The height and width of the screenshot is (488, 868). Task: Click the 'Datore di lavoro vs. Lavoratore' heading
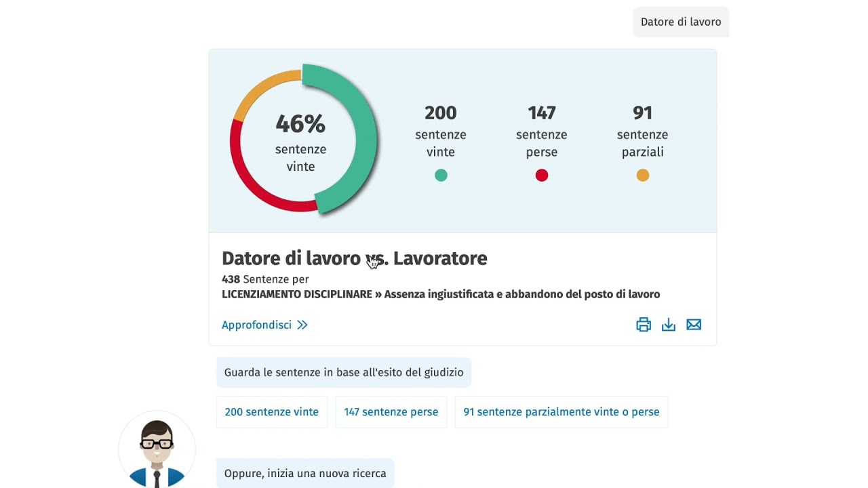pyautogui.click(x=354, y=258)
